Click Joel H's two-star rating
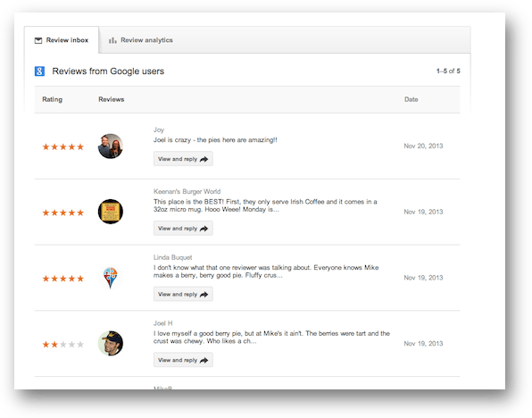The width and height of the screenshot is (532, 418). (63, 345)
